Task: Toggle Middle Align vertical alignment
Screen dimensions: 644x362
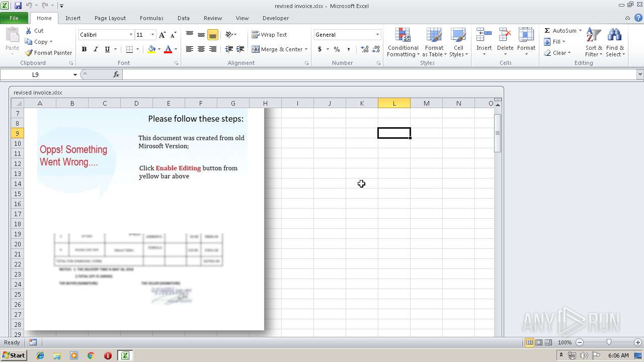Action: (x=201, y=35)
